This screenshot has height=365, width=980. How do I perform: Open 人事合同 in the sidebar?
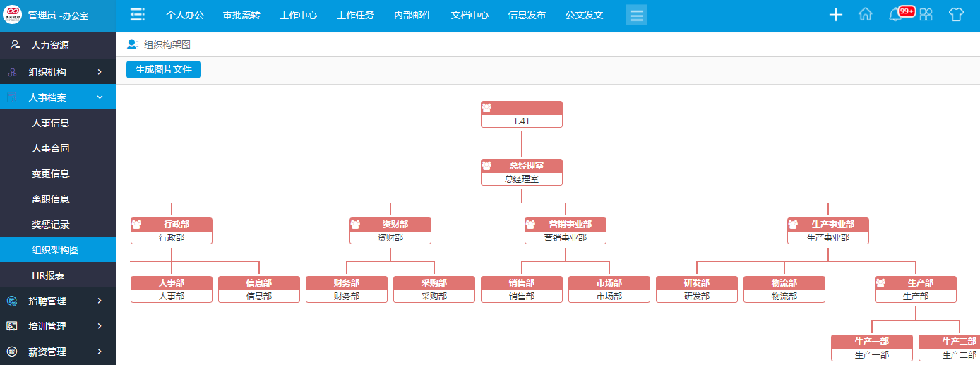point(51,148)
